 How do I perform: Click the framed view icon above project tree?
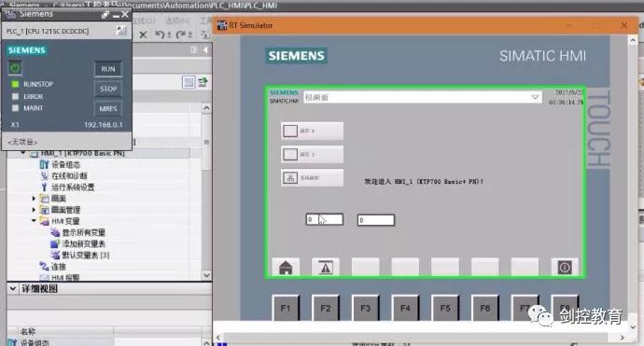(x=189, y=82)
